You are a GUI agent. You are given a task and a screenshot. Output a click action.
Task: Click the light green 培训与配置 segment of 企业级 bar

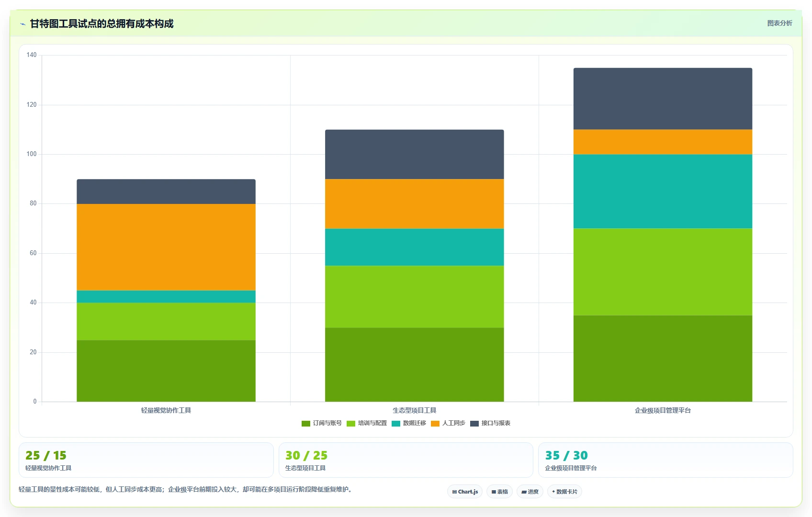663,272
